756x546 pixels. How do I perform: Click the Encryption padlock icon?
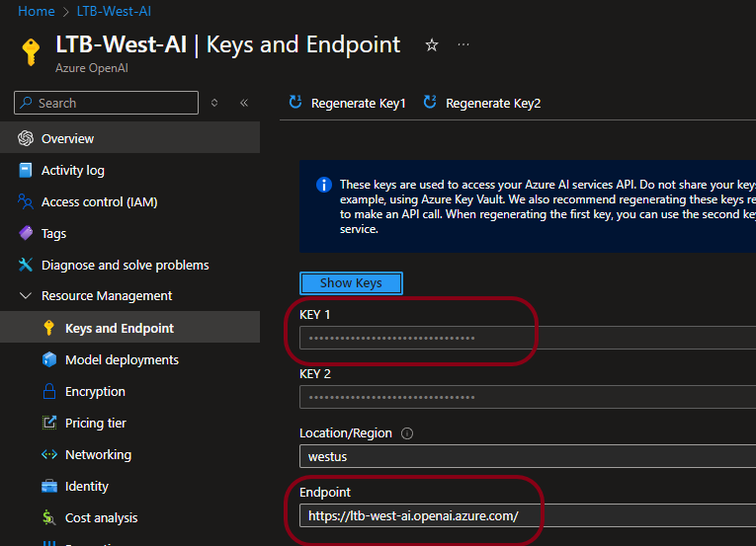[x=49, y=391]
